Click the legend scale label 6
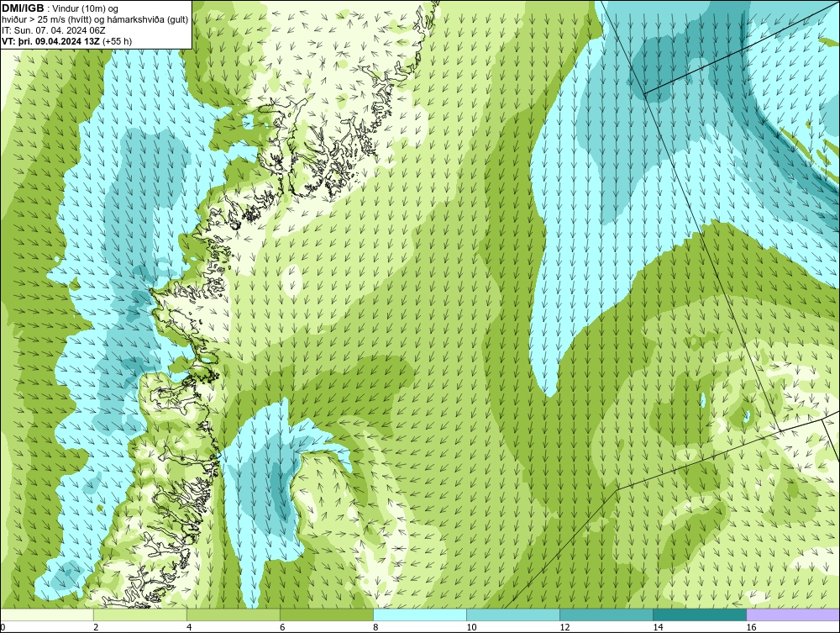The height and width of the screenshot is (633, 840). point(282,627)
